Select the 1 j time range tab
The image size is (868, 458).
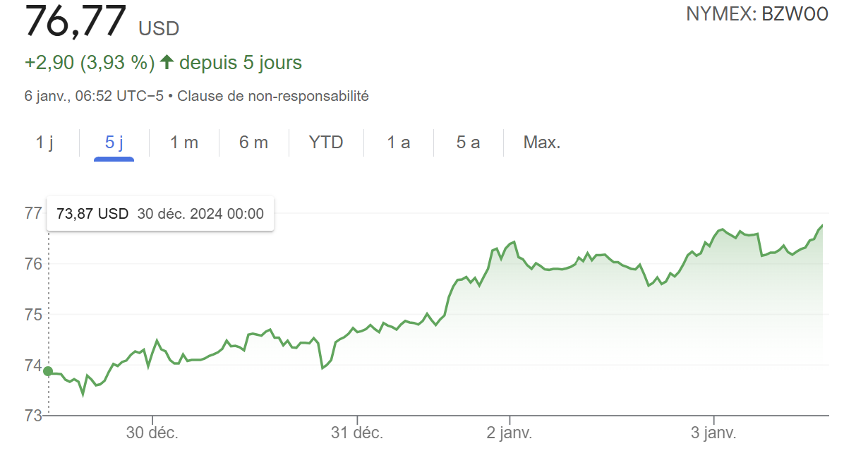(x=44, y=143)
